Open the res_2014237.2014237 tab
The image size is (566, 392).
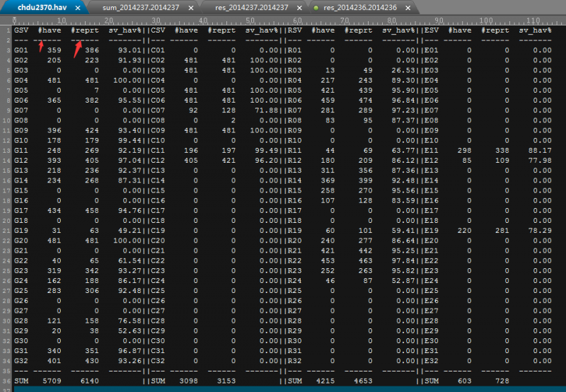[x=252, y=8]
